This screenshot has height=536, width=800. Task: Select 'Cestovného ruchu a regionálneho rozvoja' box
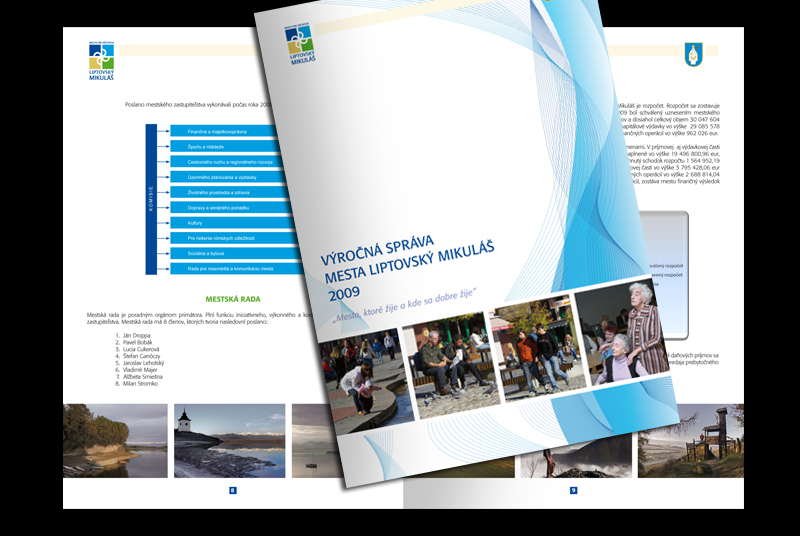tap(227, 162)
